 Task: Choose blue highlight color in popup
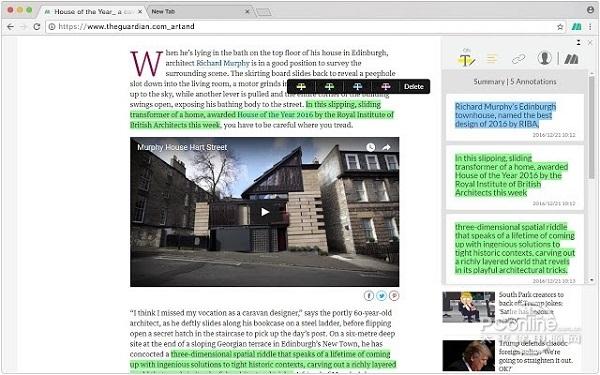point(357,87)
